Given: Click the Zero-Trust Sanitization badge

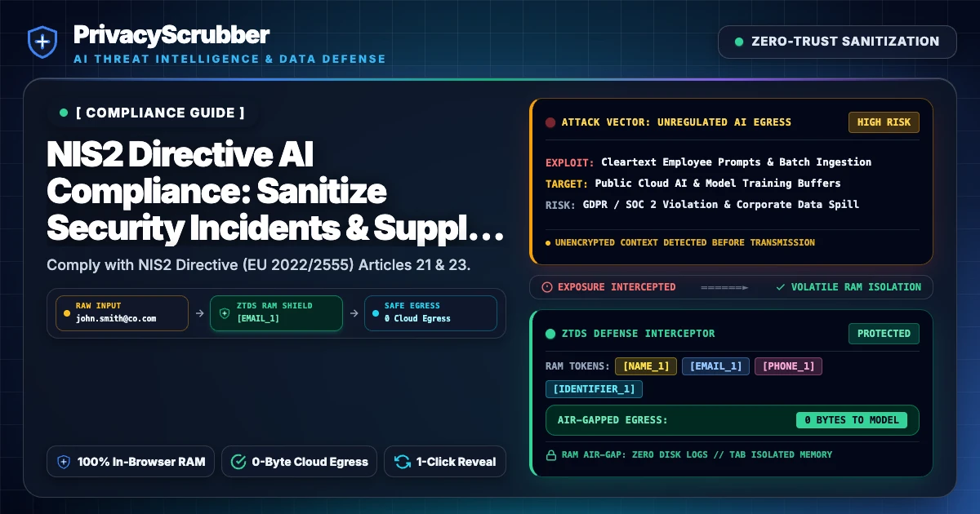Looking at the screenshot, I should point(837,42).
